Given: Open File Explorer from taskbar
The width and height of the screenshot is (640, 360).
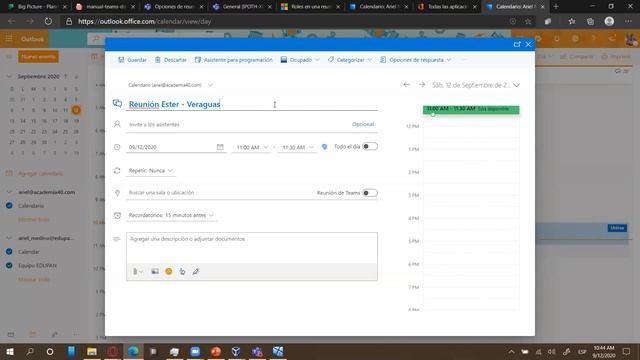Looking at the screenshot, I should (x=92, y=351).
